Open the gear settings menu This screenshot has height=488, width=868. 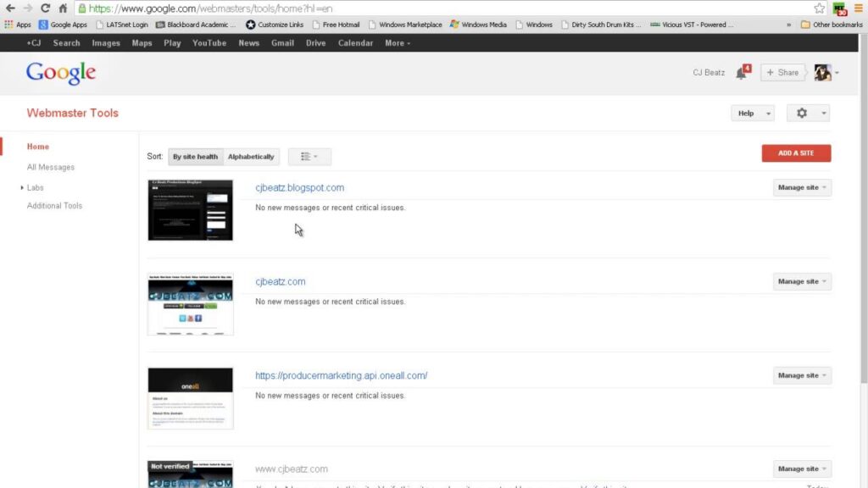point(802,113)
